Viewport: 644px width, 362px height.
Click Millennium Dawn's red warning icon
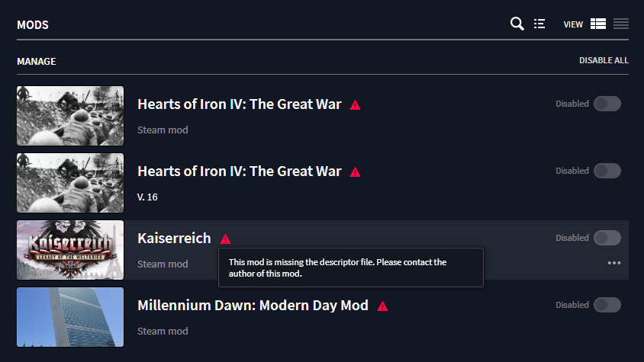(383, 306)
